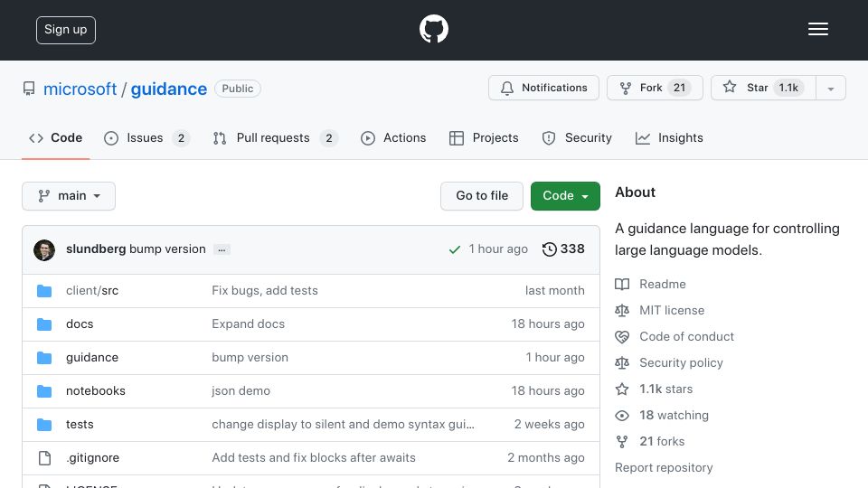Screen dimensions: 868x488
Task: Click the folder icon for tests
Action: click(44, 425)
